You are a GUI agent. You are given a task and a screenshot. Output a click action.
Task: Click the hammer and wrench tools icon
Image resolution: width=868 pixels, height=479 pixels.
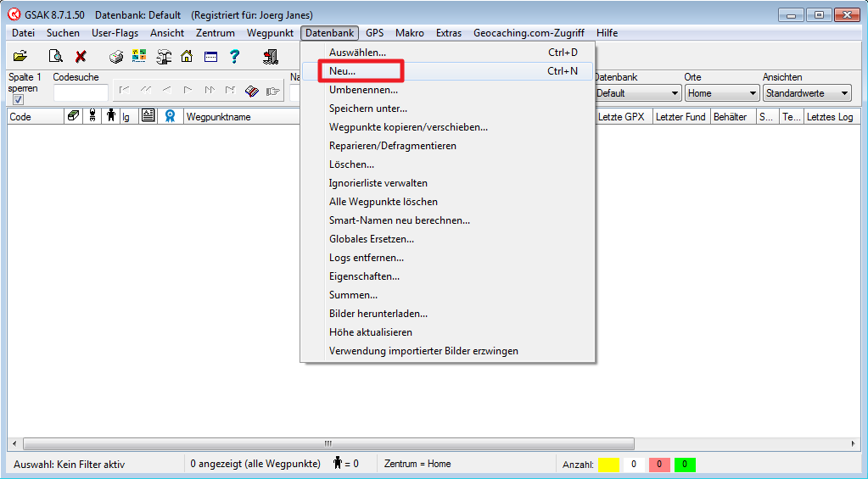(x=163, y=56)
